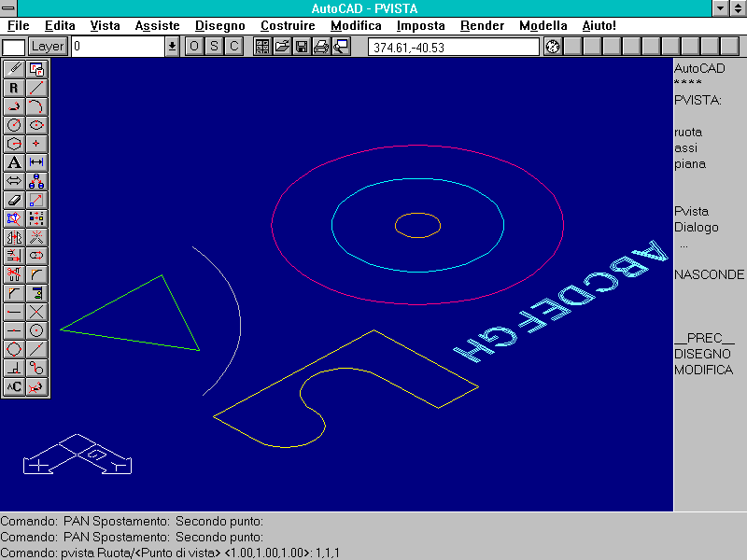
Task: Open the Vista menu
Action: [105, 26]
